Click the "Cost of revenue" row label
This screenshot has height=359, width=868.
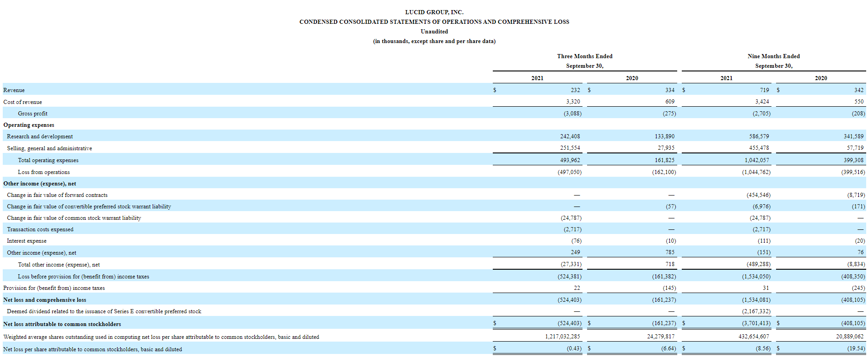22,102
